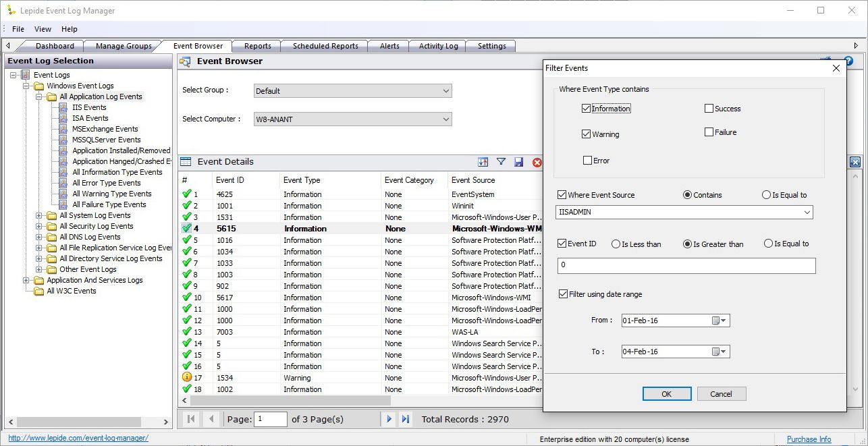The width and height of the screenshot is (868, 446).
Task: Open the File menu
Action: click(x=18, y=29)
